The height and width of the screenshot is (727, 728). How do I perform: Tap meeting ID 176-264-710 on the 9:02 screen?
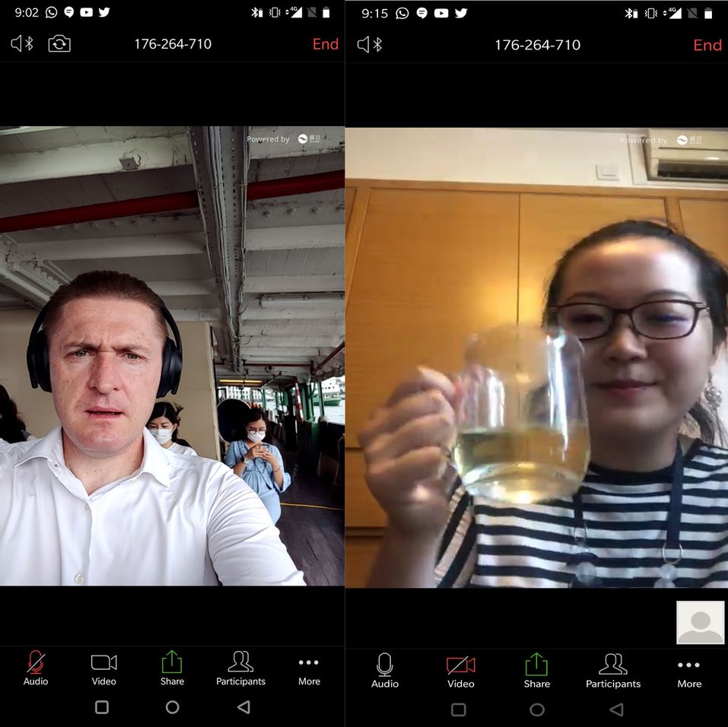(x=173, y=44)
